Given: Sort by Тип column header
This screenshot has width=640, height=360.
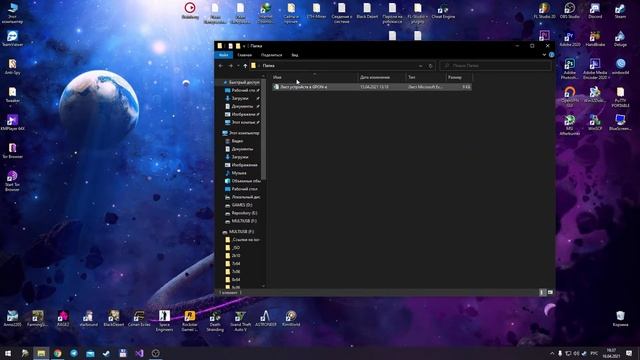Looking at the screenshot, I should tap(426, 77).
